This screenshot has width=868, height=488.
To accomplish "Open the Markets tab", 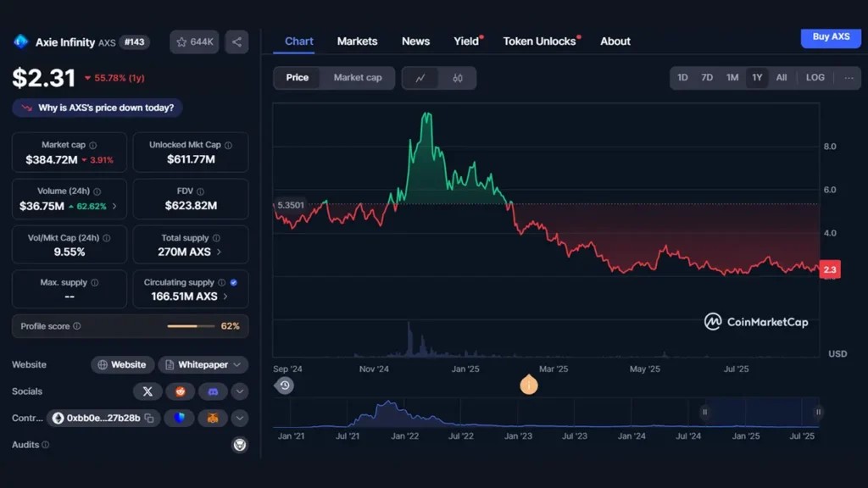I will pos(357,42).
